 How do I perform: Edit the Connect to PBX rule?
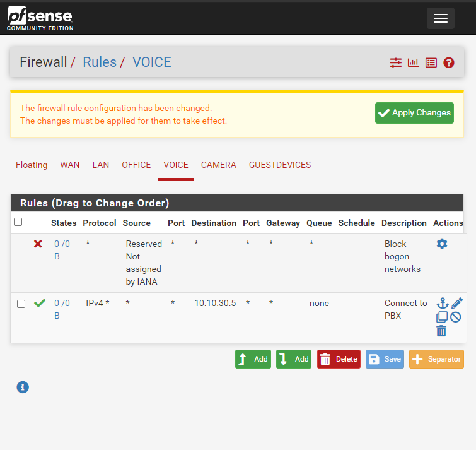[x=457, y=304]
